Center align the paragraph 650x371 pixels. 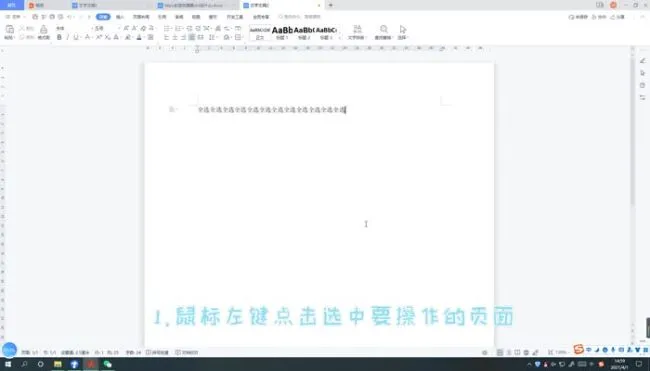click(175, 37)
